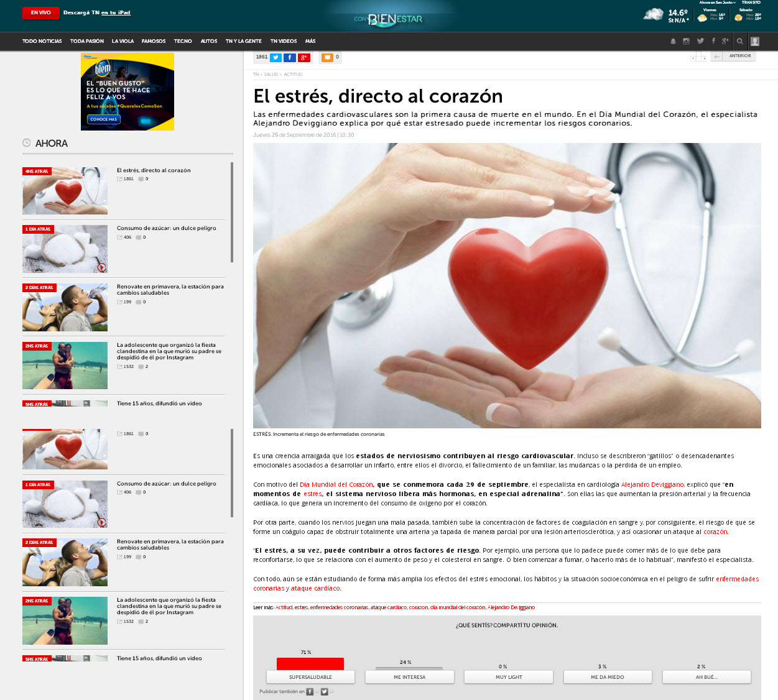Click the Viernes forecast weather icon
The width and height of the screenshot is (778, 700).
click(702, 18)
